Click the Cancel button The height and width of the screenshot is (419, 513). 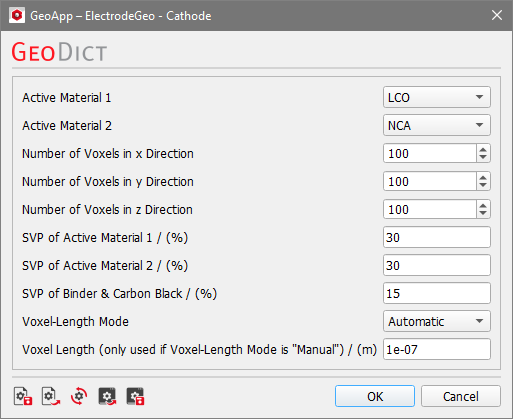tap(461, 396)
